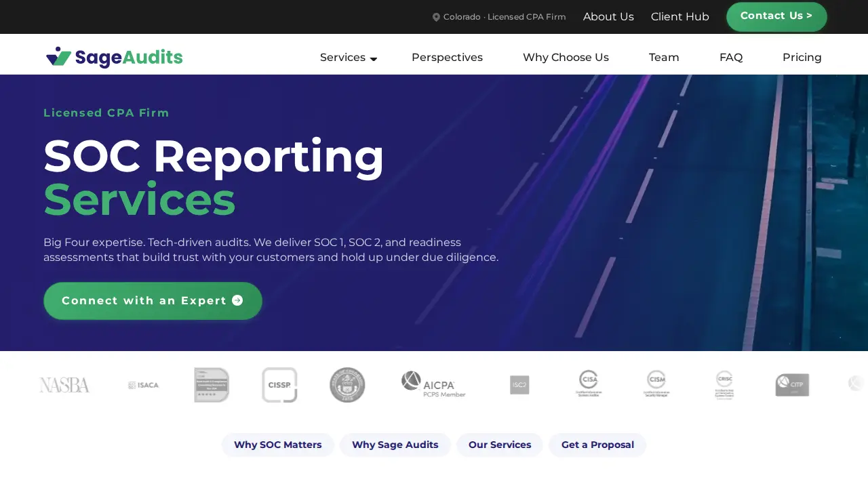
Task: Click the CISM certification badge
Action: [656, 384]
